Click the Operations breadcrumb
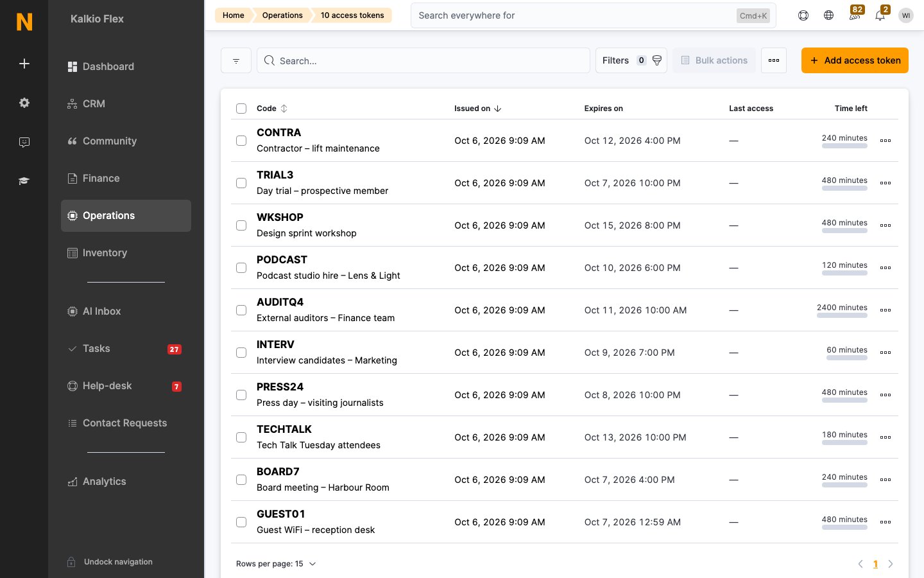The image size is (924, 578). pos(282,15)
